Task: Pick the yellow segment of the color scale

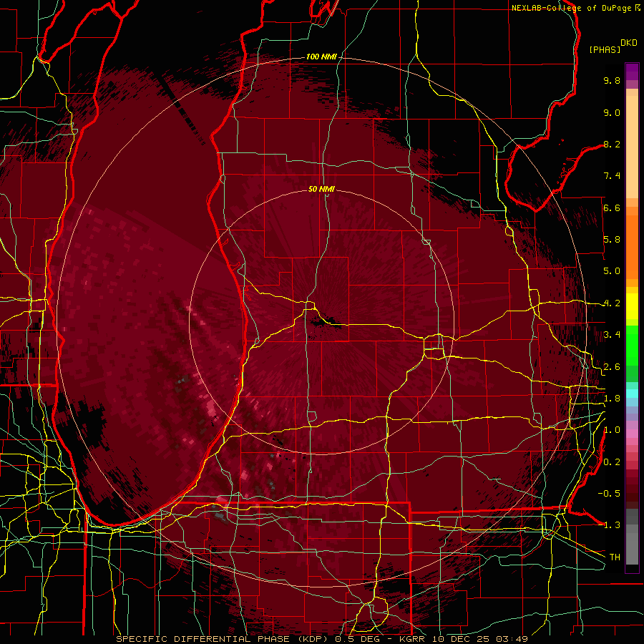Action: pos(632,306)
